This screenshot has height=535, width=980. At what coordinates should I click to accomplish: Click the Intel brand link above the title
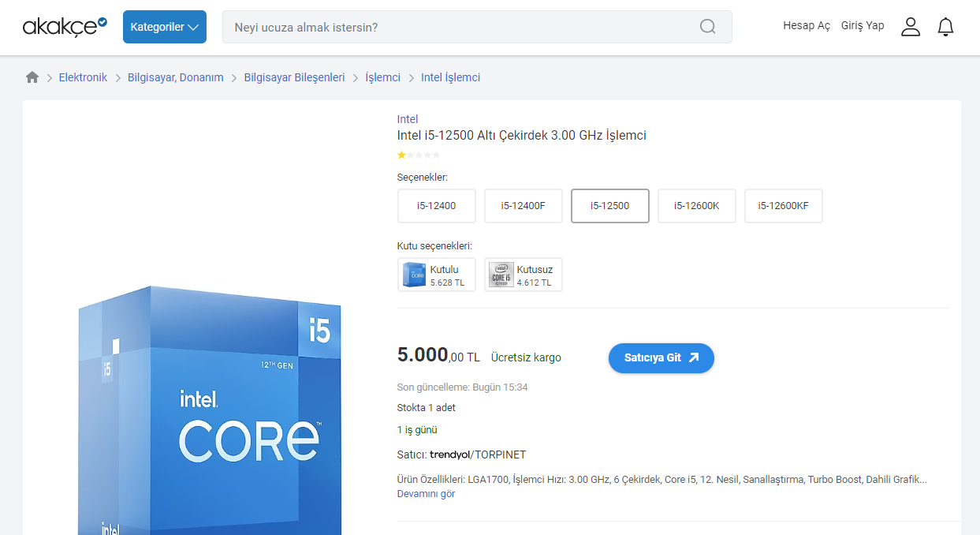pos(408,119)
